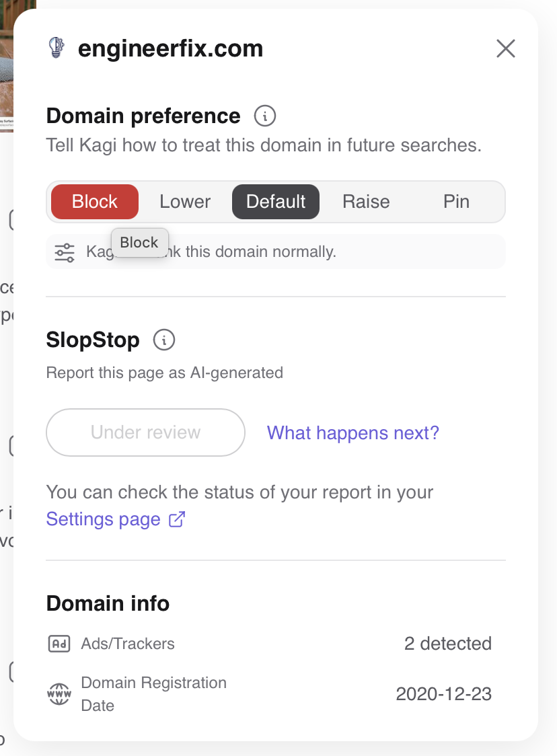Click the WWW globe registration icon
557x756 pixels.
tap(59, 694)
